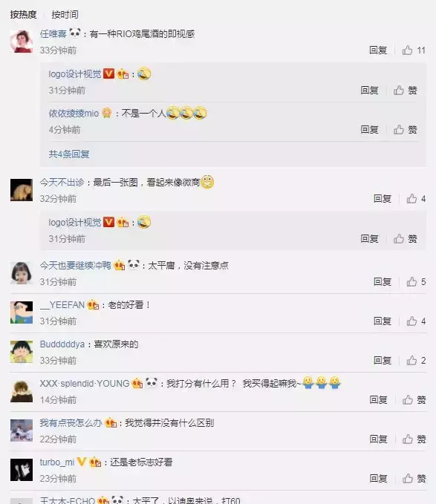This screenshot has height=504, width=436.
Task: Sort comments by 按时间
Action: 65,14
